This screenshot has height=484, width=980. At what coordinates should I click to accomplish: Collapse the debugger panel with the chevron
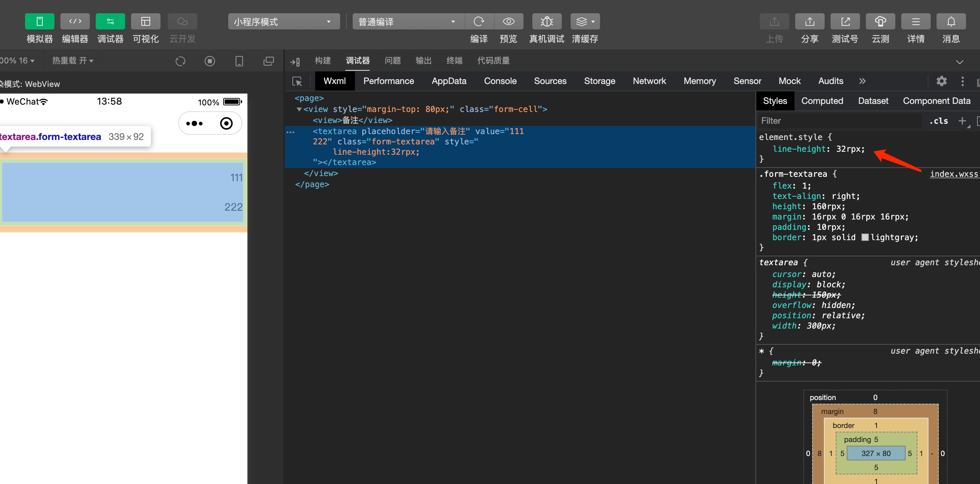tap(959, 62)
